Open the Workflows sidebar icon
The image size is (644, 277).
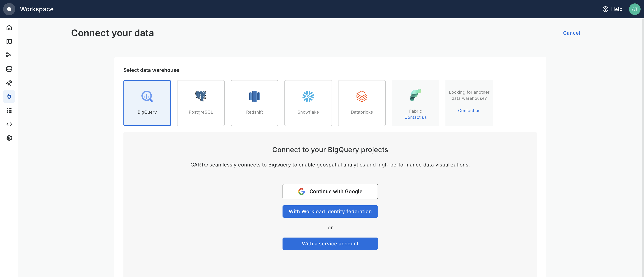[x=9, y=55]
